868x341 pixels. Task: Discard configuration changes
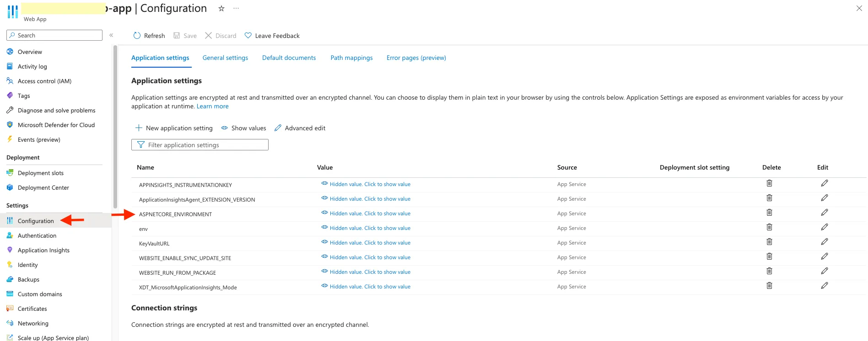click(x=221, y=36)
